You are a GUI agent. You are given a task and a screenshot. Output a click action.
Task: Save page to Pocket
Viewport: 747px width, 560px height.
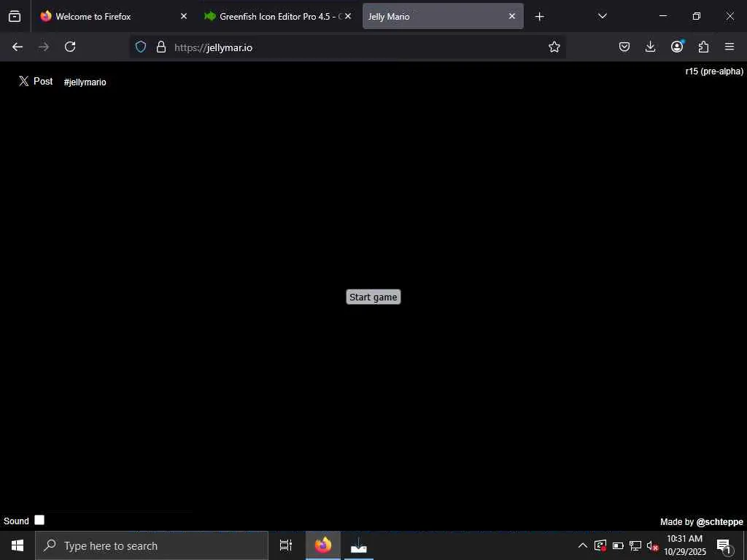(x=624, y=47)
